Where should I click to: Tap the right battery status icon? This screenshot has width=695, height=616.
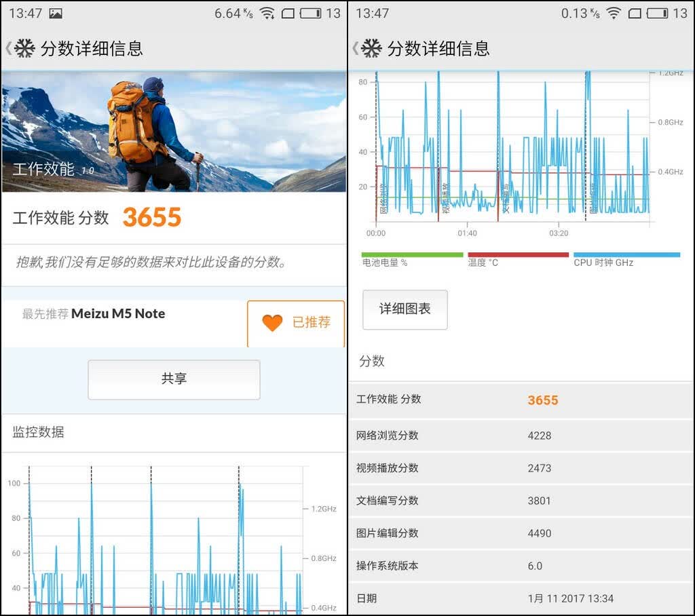(657, 14)
